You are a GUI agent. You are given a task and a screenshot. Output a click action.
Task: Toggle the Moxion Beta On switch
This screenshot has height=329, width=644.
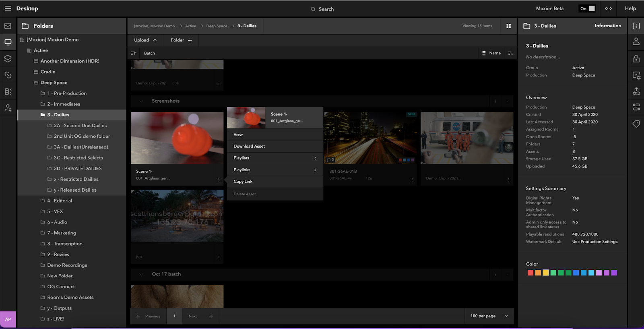coord(587,8)
